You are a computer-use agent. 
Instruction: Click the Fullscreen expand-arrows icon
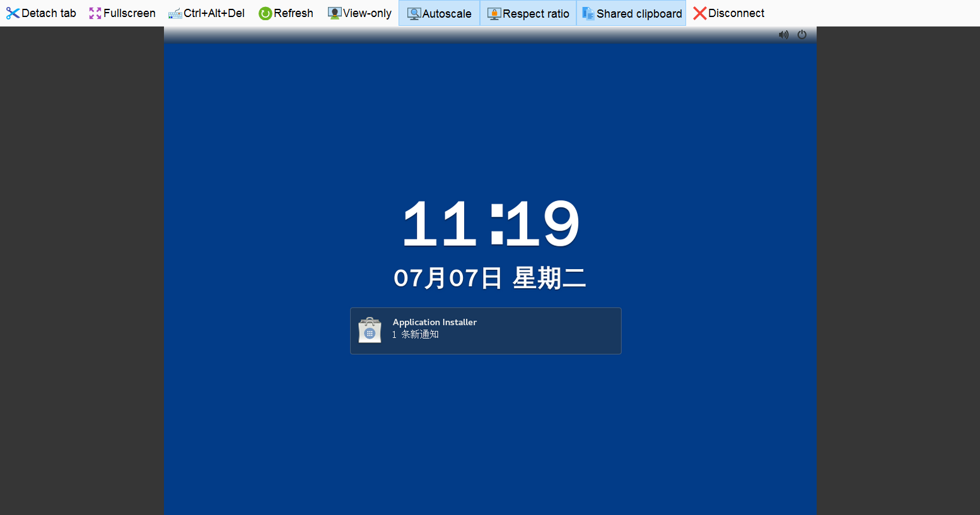coord(95,13)
